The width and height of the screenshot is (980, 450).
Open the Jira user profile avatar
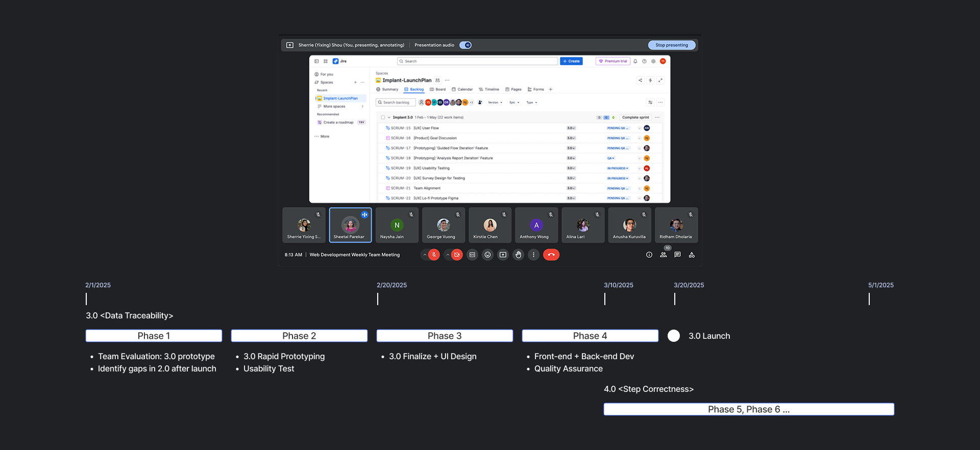663,61
